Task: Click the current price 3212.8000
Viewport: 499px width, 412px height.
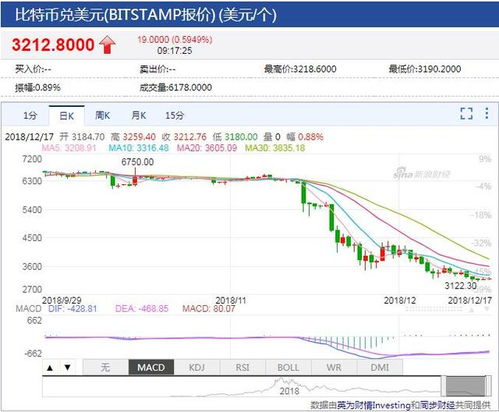Action: (x=53, y=45)
